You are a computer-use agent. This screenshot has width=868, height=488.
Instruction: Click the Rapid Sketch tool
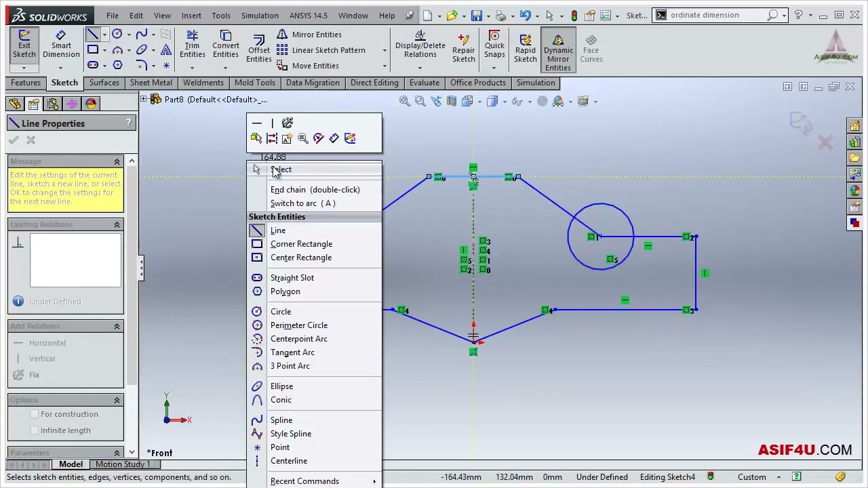[x=525, y=47]
